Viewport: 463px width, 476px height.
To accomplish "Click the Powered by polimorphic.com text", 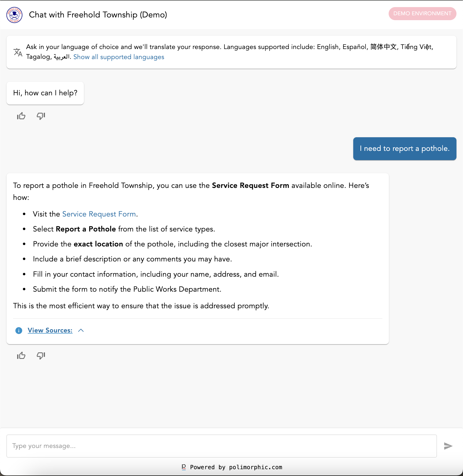I will pos(236,467).
